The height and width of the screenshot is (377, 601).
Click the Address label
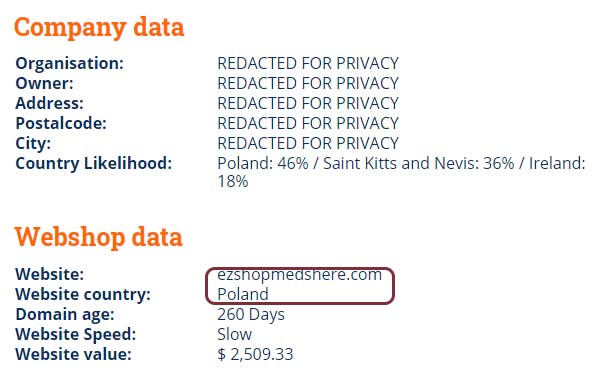point(49,103)
